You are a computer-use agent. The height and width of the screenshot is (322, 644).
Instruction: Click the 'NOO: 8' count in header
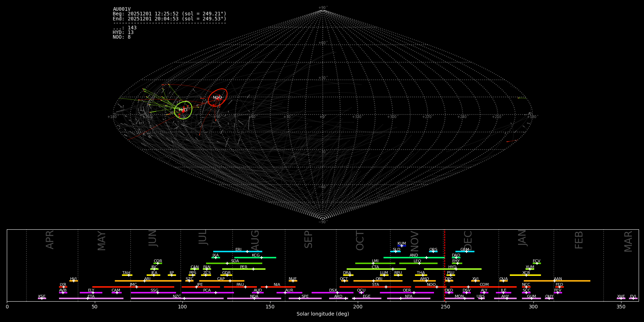pyautogui.click(x=122, y=37)
